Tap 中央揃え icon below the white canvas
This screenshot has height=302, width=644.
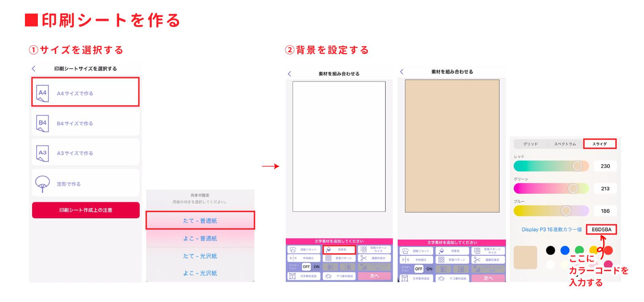[303, 258]
